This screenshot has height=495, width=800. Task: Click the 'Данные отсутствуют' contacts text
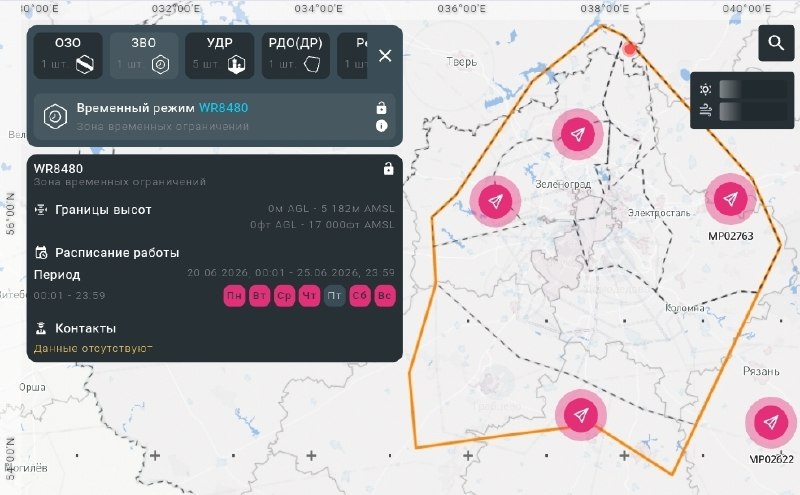(93, 349)
